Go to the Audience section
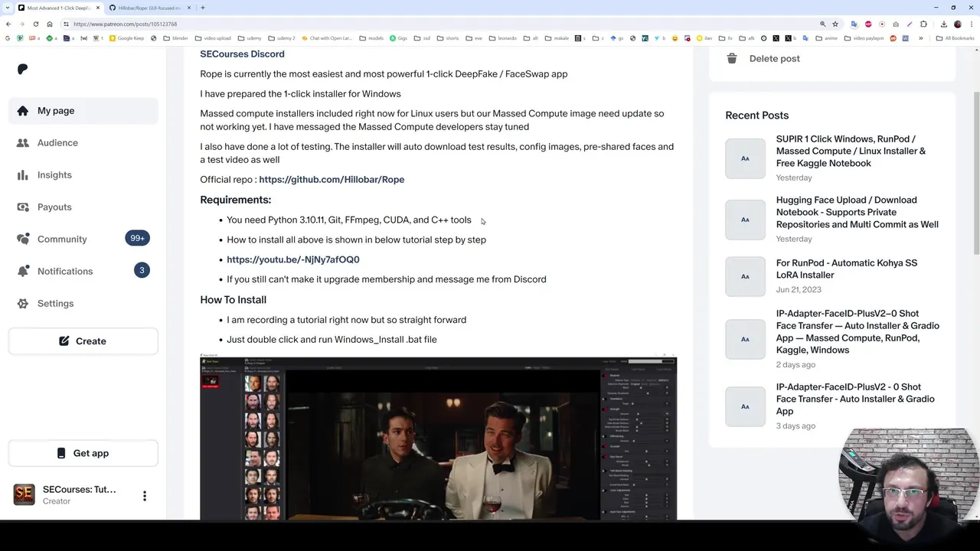Screen dimensions: 980x551 point(83,142)
